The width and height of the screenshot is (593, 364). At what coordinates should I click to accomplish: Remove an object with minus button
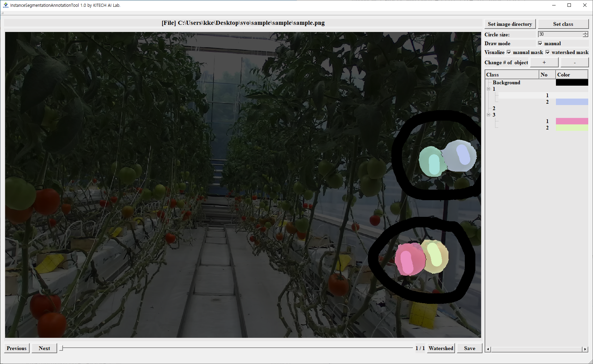tap(574, 63)
